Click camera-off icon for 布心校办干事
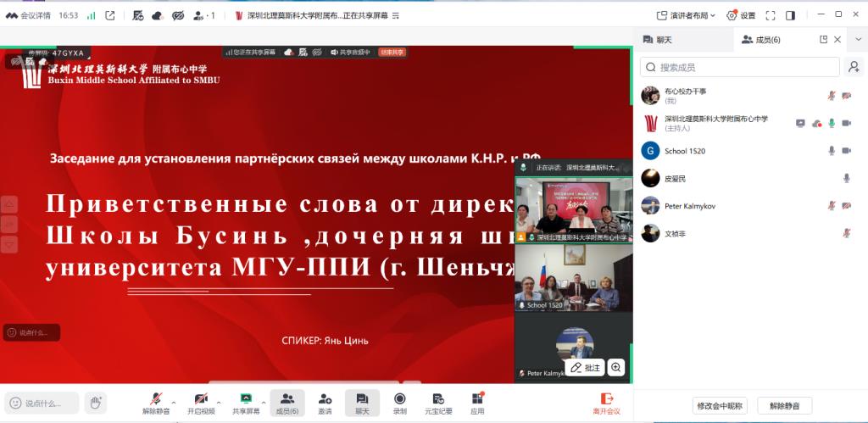 tap(847, 96)
